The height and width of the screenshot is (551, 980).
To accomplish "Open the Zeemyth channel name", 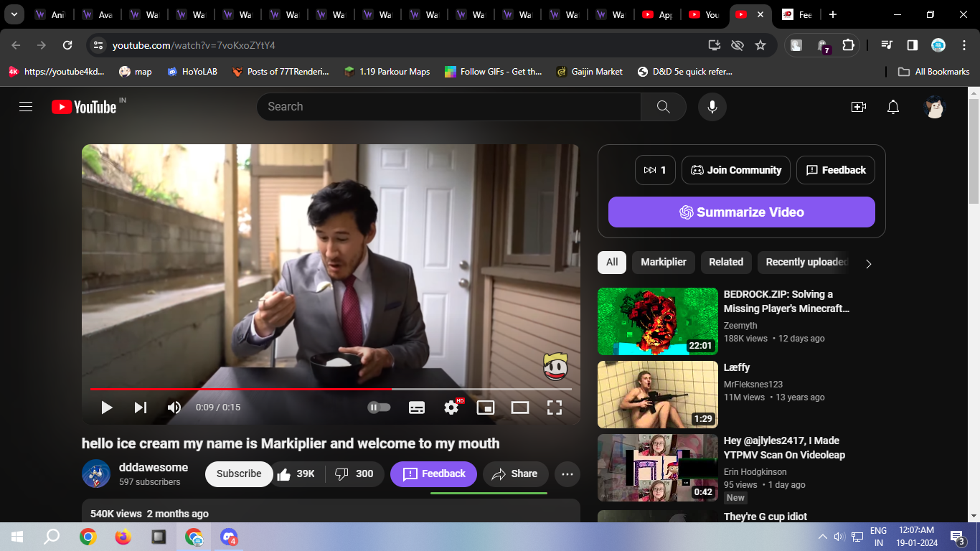I will (740, 326).
